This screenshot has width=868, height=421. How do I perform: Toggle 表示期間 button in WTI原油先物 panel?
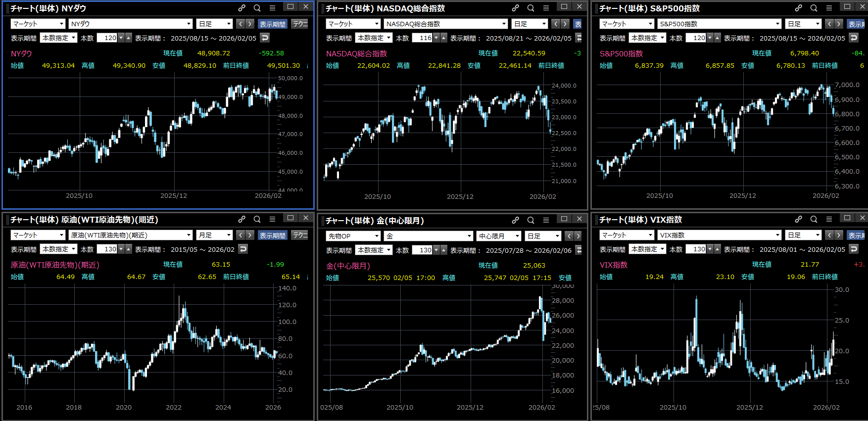[x=272, y=235]
